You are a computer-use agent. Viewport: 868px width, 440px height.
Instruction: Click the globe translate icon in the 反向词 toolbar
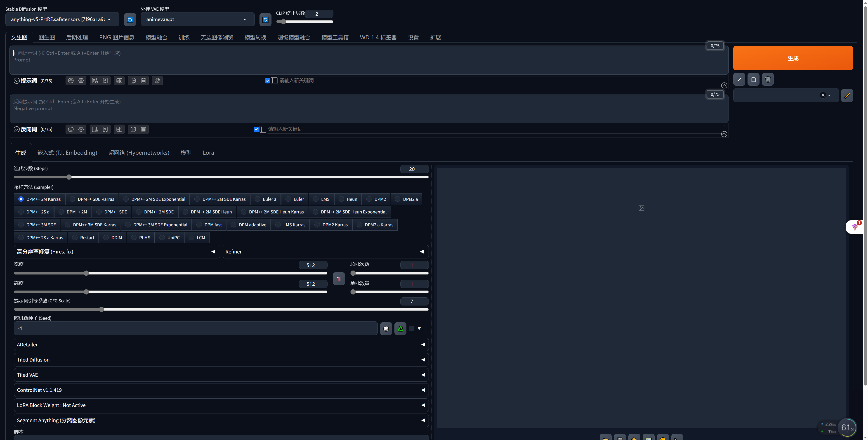pos(71,129)
